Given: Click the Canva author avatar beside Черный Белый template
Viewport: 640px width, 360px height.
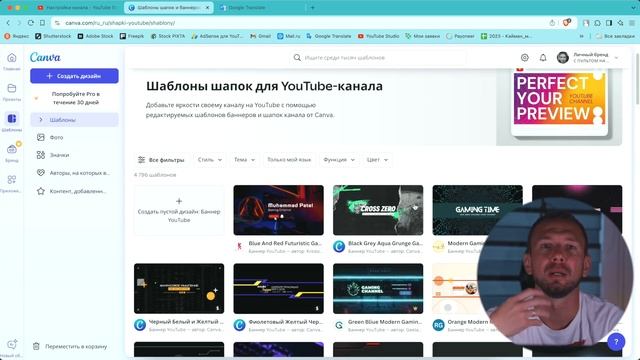Looking at the screenshot, I should click(140, 325).
